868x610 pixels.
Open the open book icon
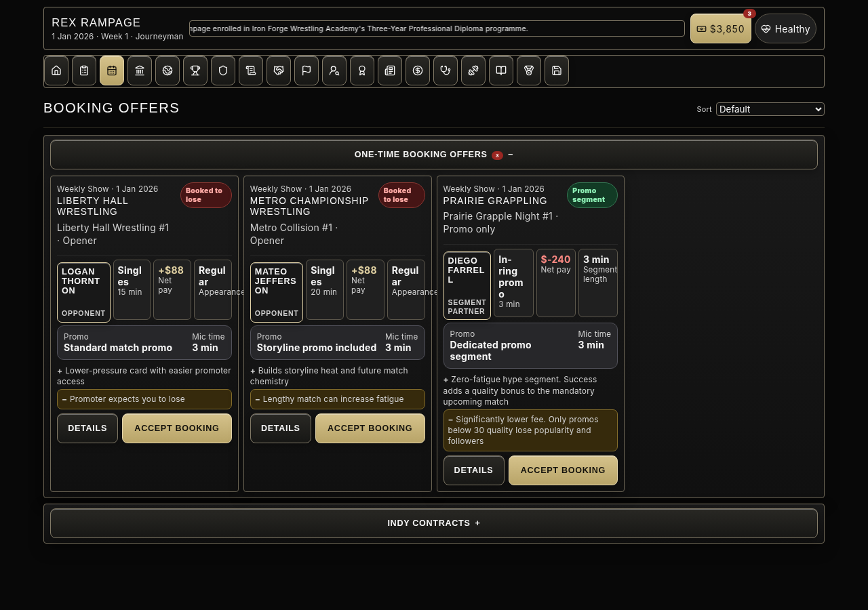pos(501,70)
